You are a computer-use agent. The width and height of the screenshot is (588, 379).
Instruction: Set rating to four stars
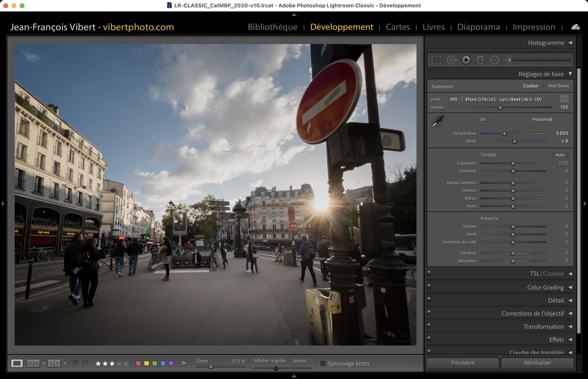point(119,363)
